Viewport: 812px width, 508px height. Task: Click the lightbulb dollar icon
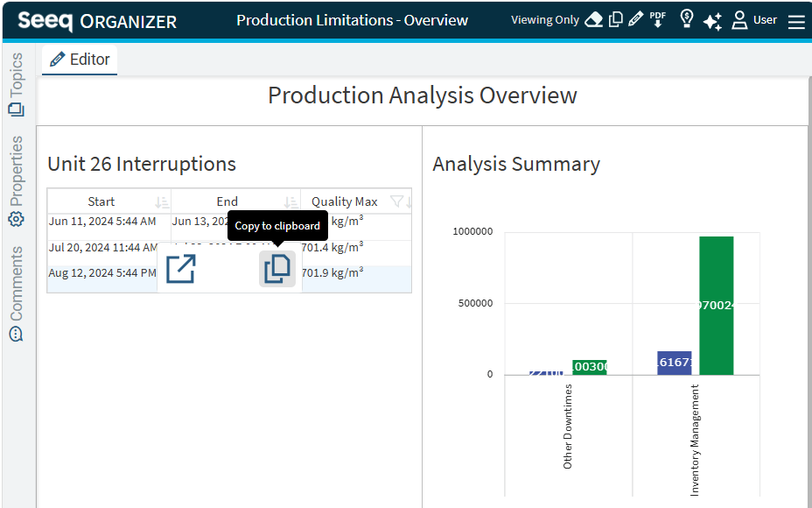(x=687, y=19)
